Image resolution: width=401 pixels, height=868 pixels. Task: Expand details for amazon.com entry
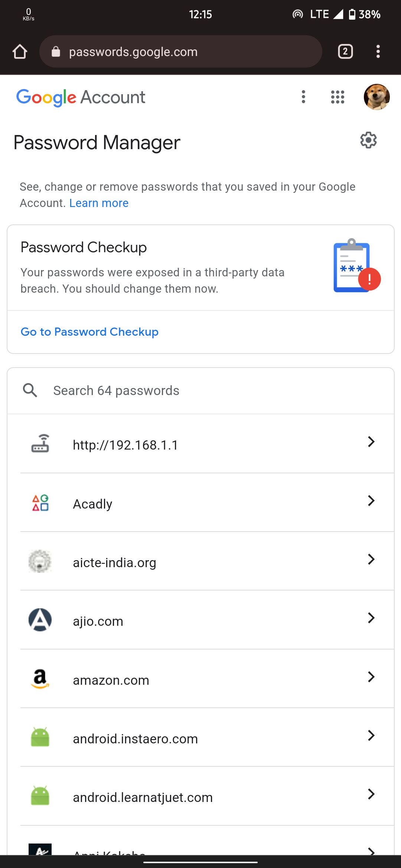pyautogui.click(x=371, y=677)
